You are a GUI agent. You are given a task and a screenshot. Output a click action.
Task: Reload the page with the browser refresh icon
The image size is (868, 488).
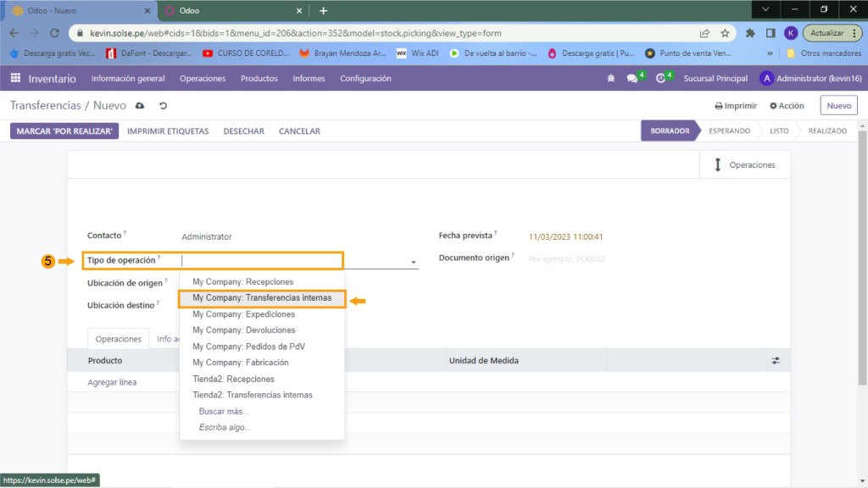point(54,33)
